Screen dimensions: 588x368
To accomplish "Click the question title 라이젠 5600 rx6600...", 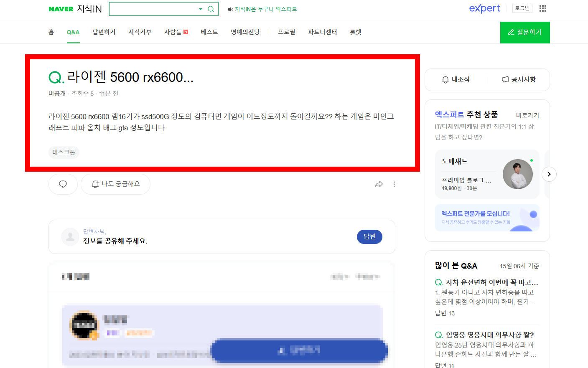I will 130,77.
